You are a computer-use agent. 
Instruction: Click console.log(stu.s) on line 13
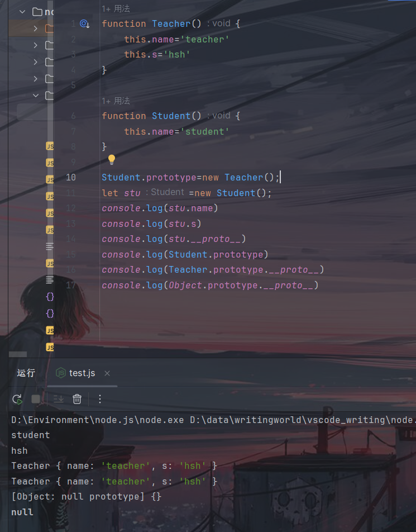click(x=151, y=224)
